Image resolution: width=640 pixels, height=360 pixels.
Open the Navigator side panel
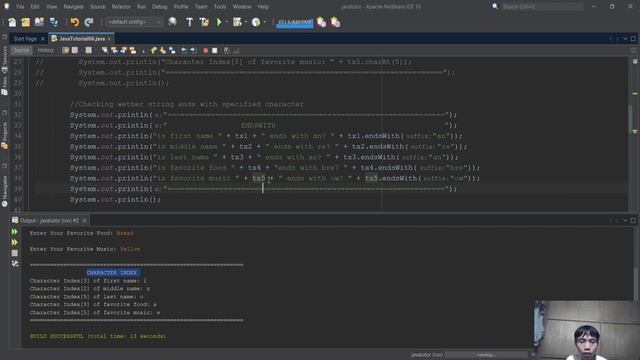pos(4,191)
